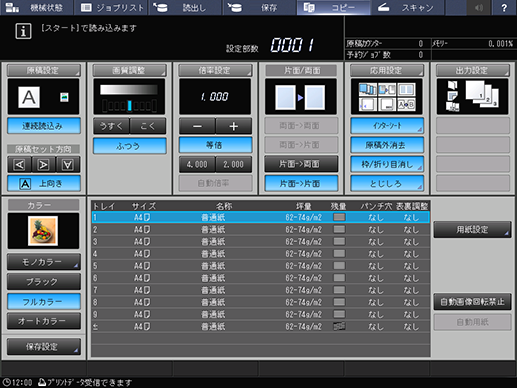
Task: Switch to the スキャン tab
Action: click(x=408, y=7)
